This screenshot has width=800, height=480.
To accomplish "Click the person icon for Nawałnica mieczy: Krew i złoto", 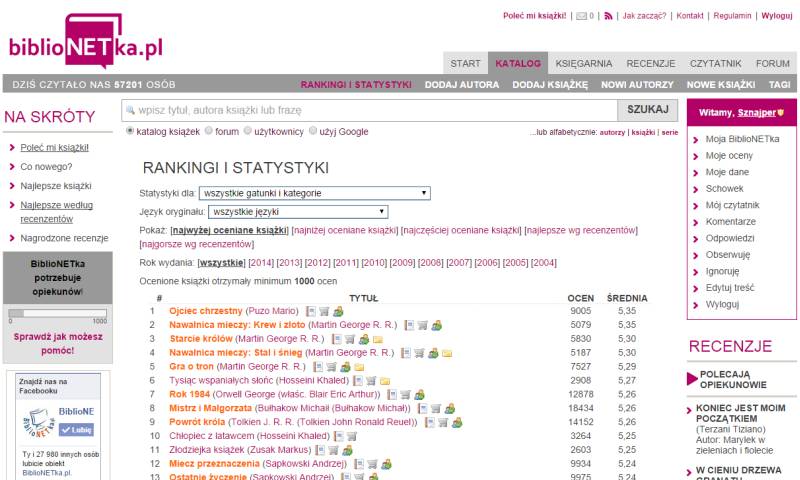I will (x=436, y=325).
